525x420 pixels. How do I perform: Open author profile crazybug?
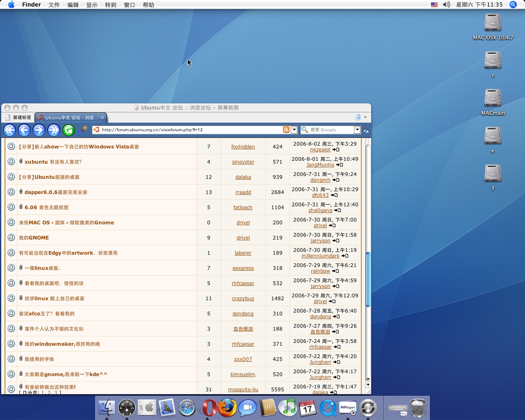[x=243, y=299]
